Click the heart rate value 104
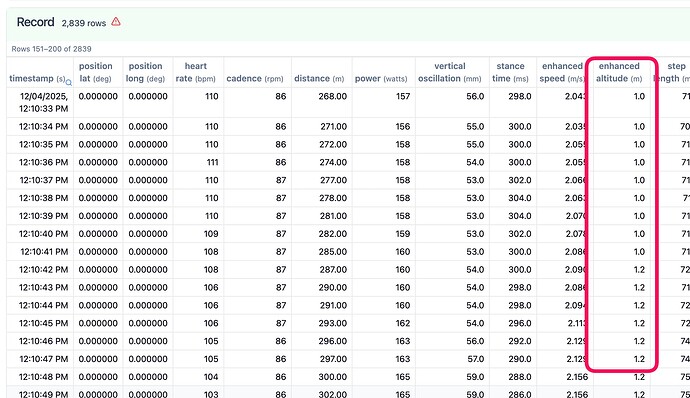 [x=211, y=377]
